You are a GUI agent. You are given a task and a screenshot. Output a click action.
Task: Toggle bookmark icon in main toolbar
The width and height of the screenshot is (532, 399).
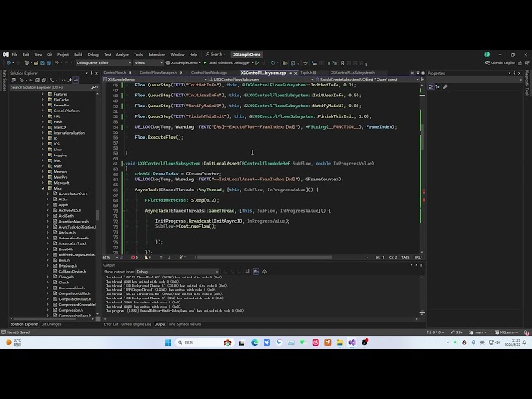pyautogui.click(x=342, y=63)
